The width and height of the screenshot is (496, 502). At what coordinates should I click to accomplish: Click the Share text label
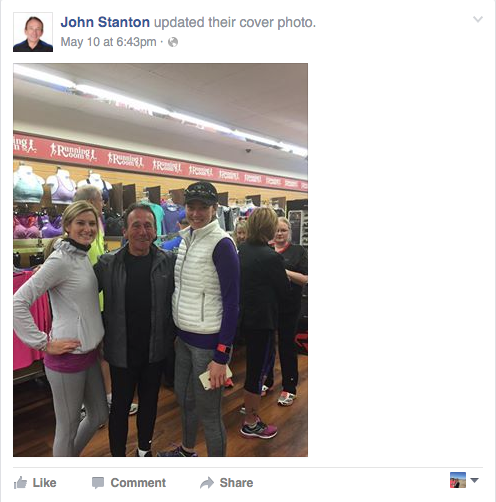(236, 483)
